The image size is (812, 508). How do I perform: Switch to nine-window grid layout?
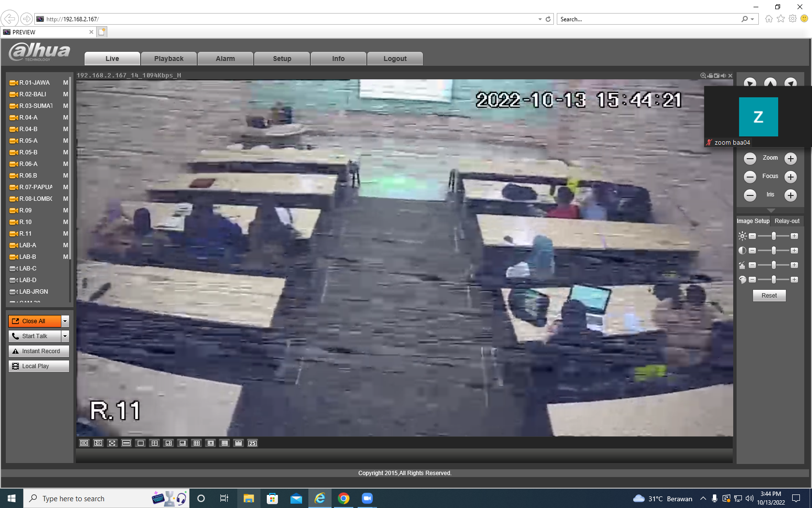pyautogui.click(x=197, y=443)
